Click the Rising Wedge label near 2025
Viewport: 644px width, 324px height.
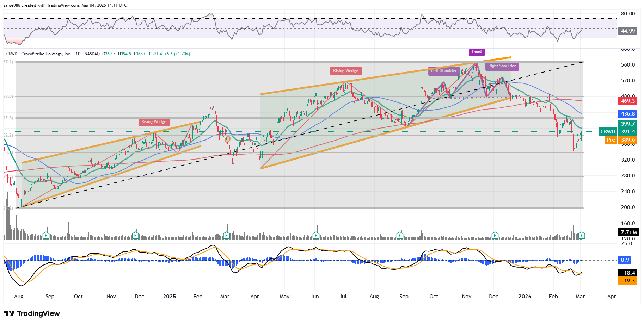click(154, 122)
